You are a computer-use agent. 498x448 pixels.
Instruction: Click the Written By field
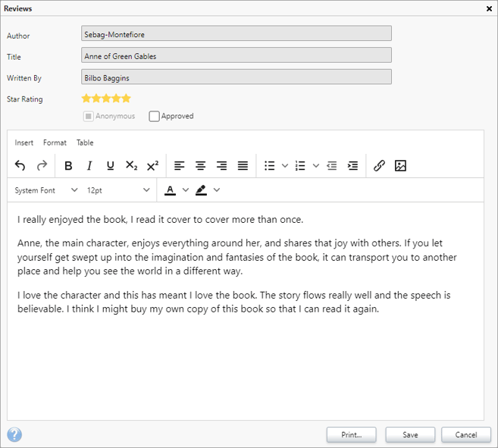click(x=236, y=77)
